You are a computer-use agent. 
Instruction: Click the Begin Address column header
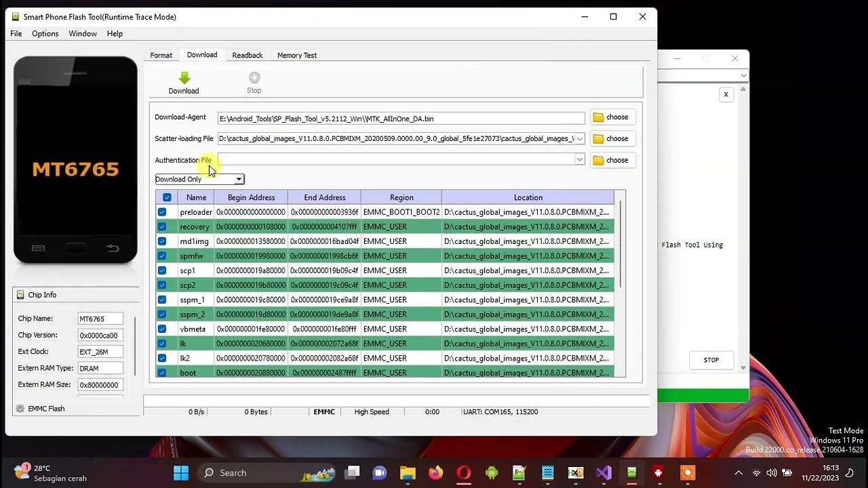pos(251,197)
